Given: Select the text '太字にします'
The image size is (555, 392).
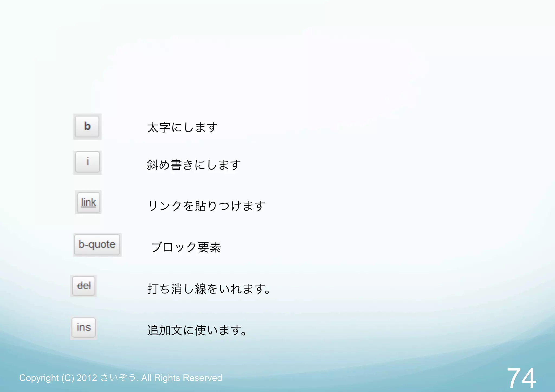Looking at the screenshot, I should (x=182, y=127).
